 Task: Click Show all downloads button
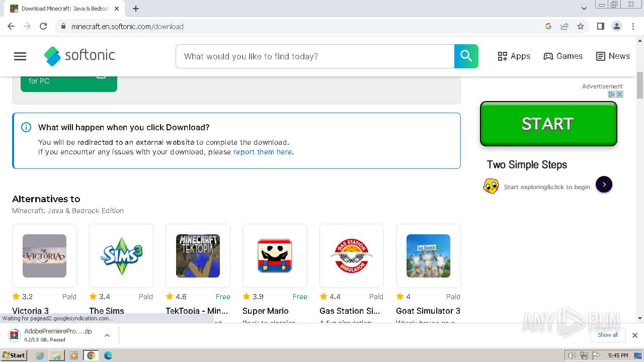coord(608,335)
